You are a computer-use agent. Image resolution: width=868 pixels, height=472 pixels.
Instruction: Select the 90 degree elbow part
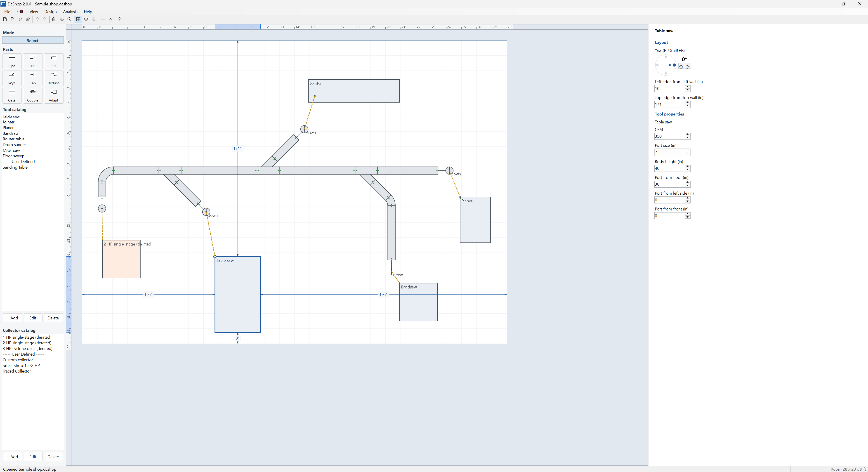click(x=54, y=61)
